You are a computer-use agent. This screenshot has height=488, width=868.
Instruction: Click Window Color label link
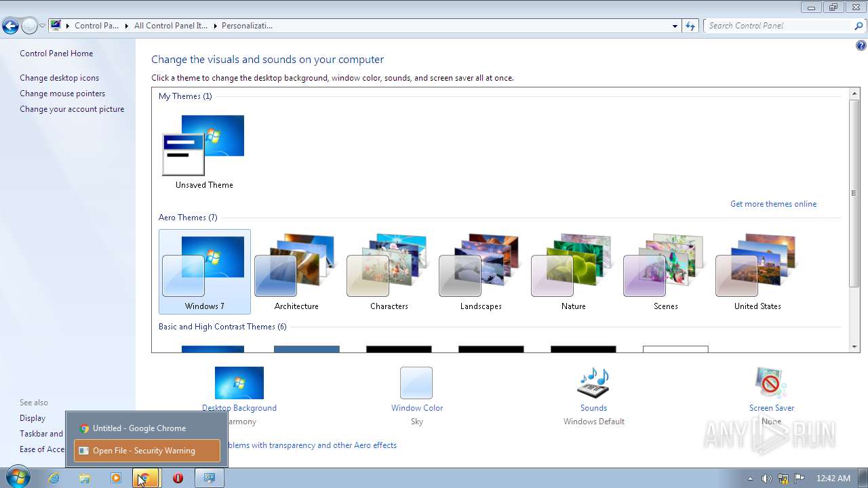point(416,408)
